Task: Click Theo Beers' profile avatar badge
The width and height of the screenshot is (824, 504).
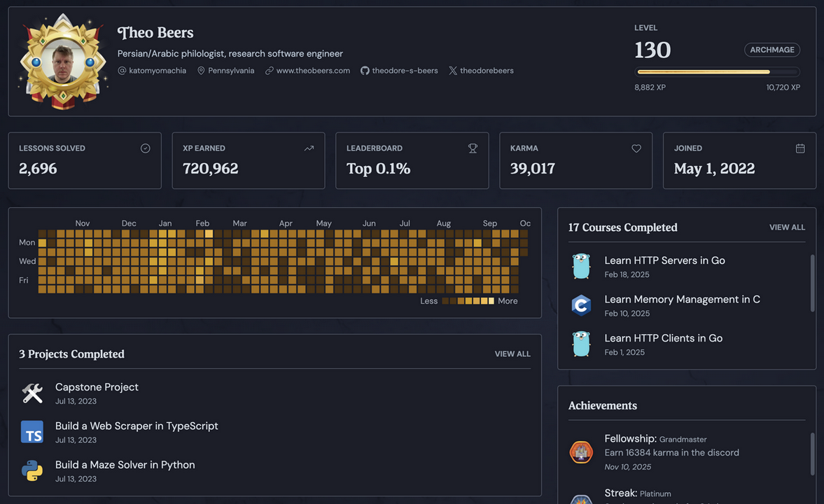Action: 63,62
